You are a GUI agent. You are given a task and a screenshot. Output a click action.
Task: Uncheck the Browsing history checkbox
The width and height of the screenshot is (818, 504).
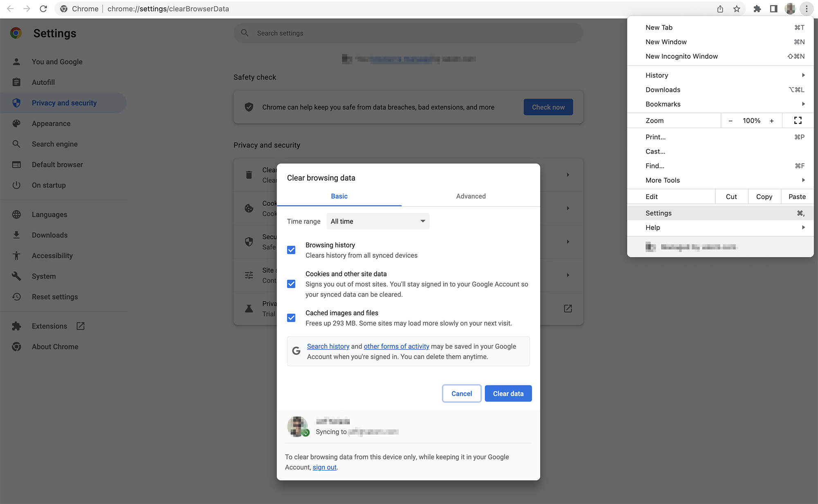[x=291, y=250]
